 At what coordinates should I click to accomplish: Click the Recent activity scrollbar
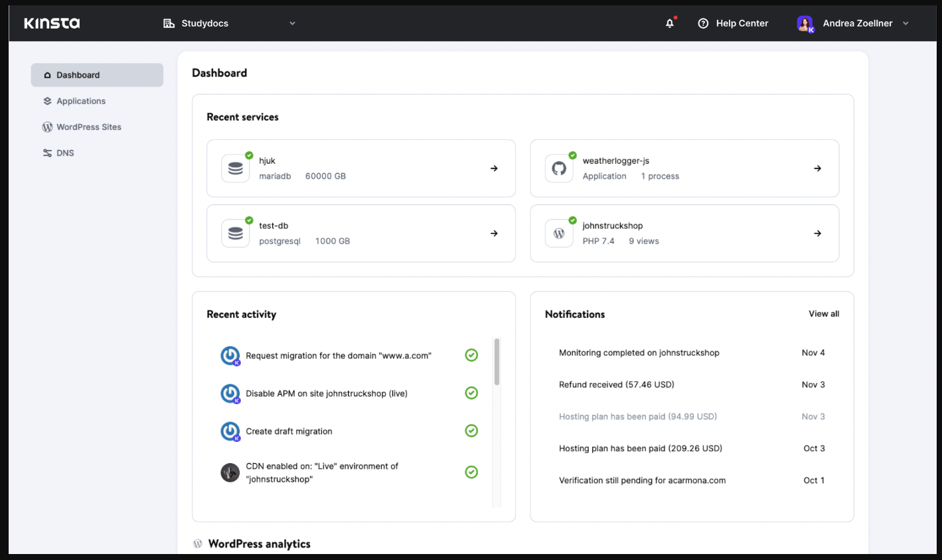[497, 362]
